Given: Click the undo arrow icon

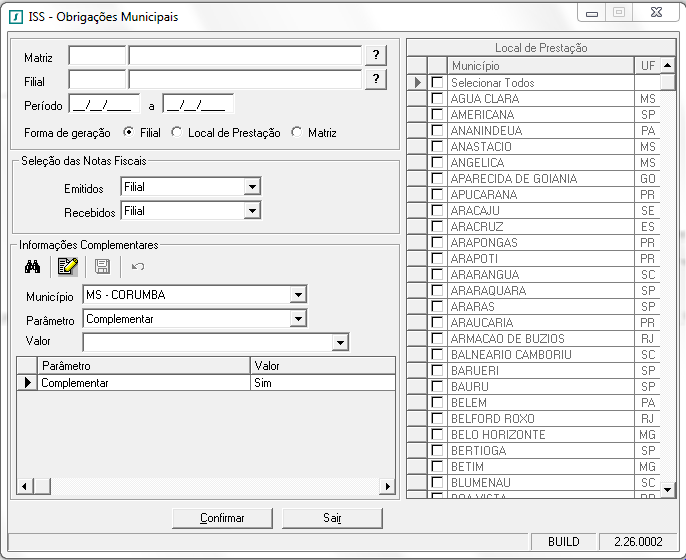Looking at the screenshot, I should point(137,266).
